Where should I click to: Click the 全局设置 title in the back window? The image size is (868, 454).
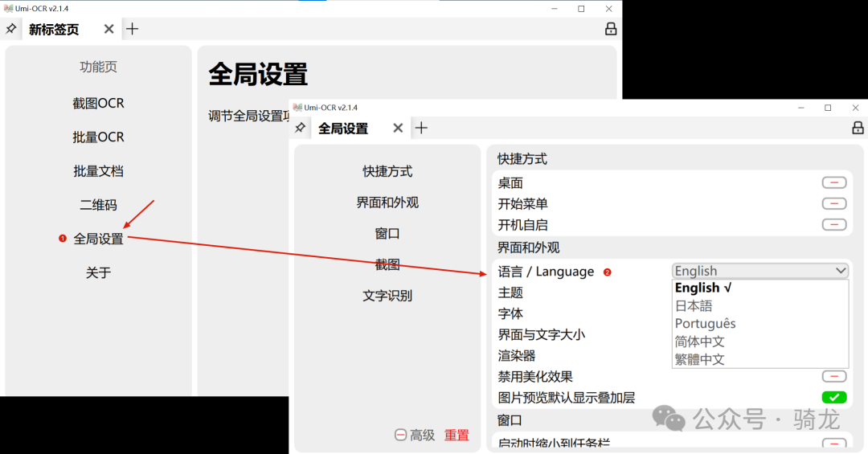pos(258,74)
